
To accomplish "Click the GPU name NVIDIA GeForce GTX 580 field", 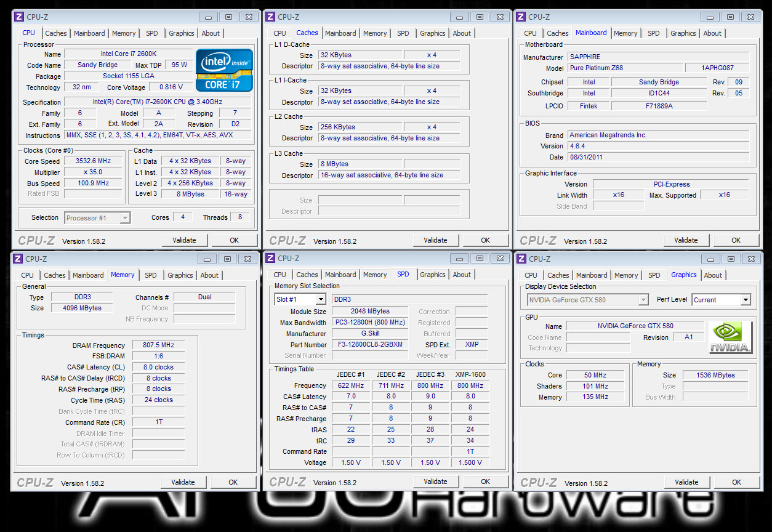I will coord(635,326).
